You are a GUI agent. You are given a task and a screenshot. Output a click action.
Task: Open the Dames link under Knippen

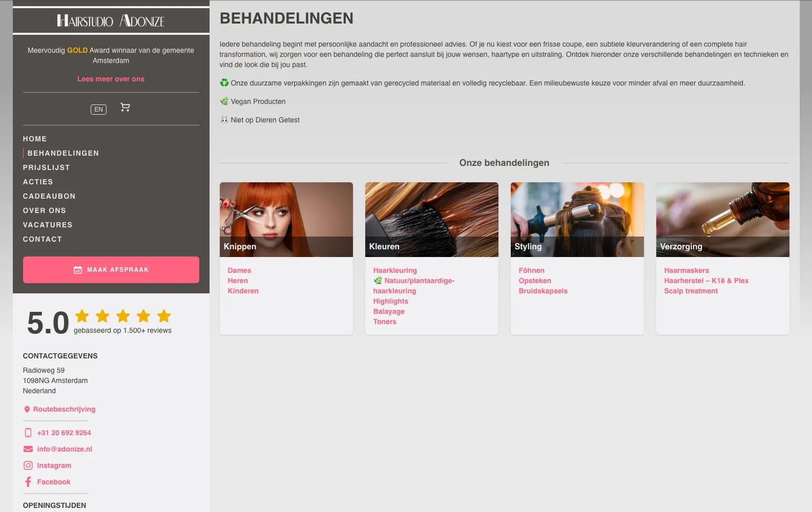point(239,270)
